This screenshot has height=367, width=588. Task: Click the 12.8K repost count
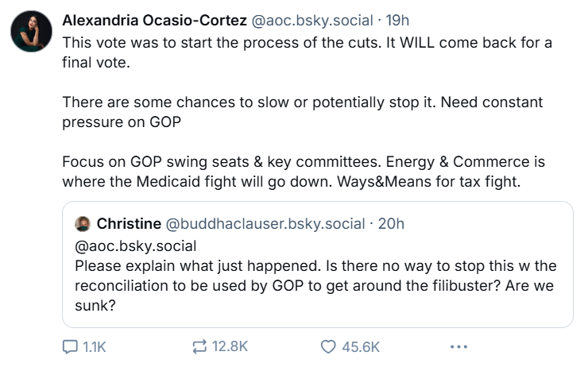point(232,347)
